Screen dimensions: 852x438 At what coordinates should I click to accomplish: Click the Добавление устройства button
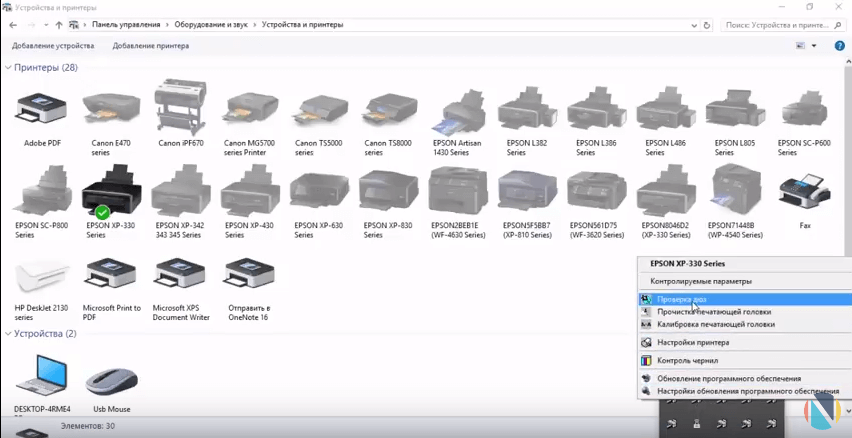[x=53, y=46]
